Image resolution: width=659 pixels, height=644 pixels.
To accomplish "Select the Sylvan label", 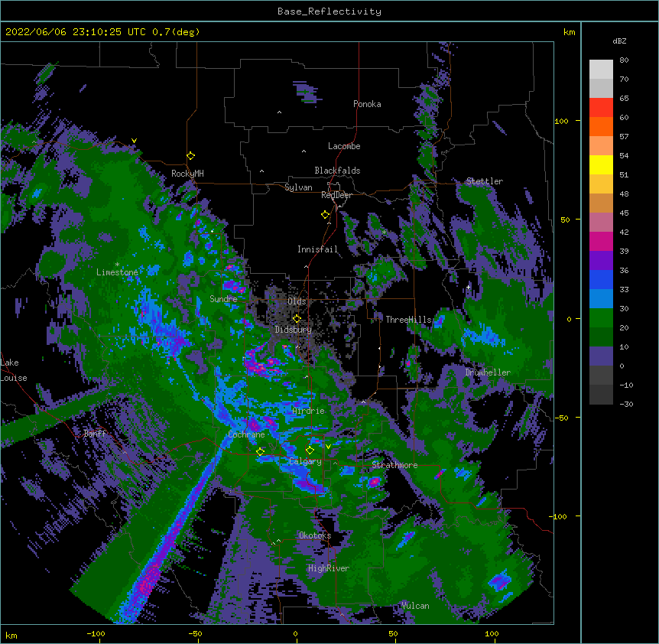I will point(298,187).
